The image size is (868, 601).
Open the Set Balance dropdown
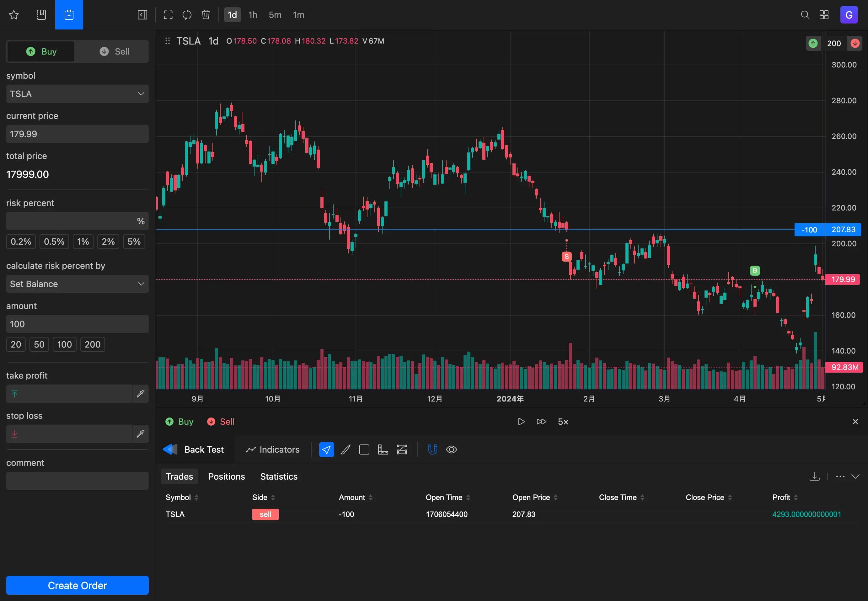[x=77, y=284]
